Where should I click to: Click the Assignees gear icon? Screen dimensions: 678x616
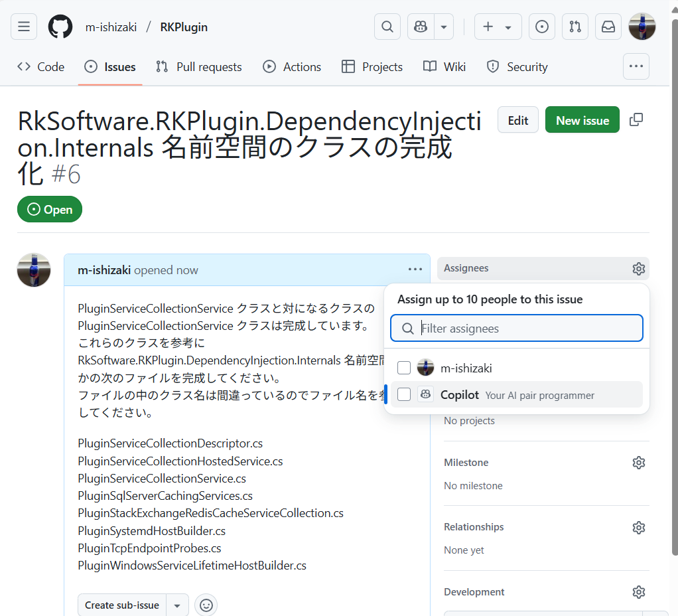(639, 269)
